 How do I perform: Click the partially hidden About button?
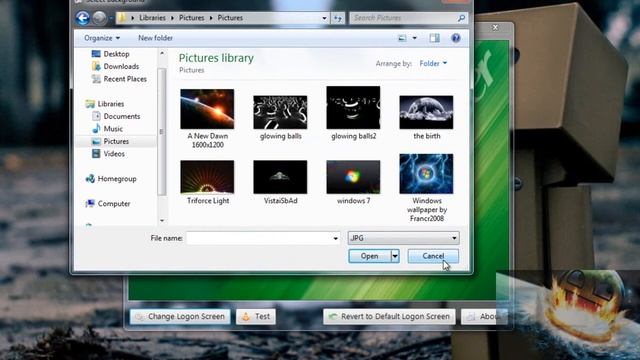coord(483,316)
